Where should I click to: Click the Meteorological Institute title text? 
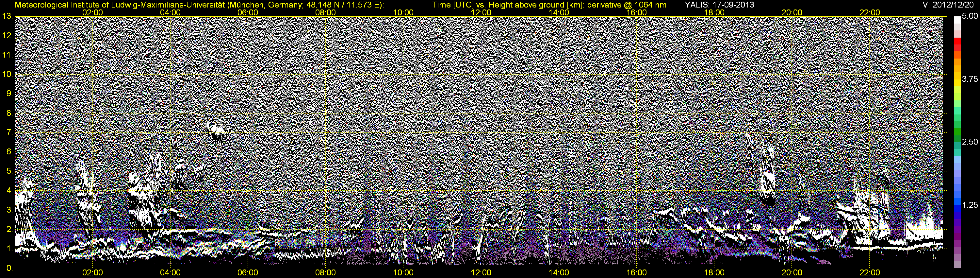point(199,5)
